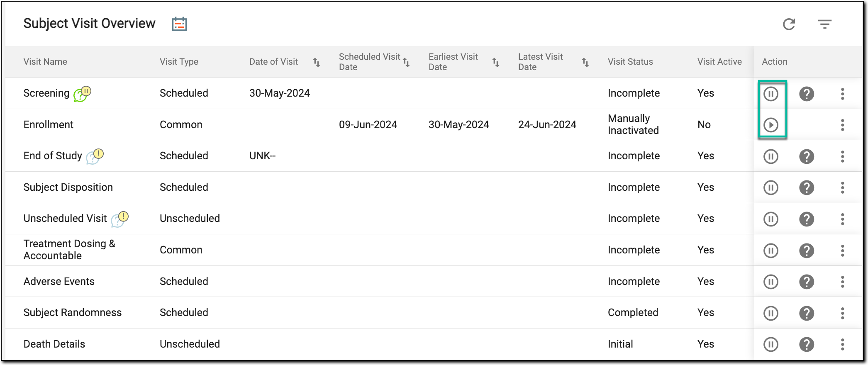Click the Visit Name column header
Viewport: 868px width, 365px height.
[x=45, y=62]
